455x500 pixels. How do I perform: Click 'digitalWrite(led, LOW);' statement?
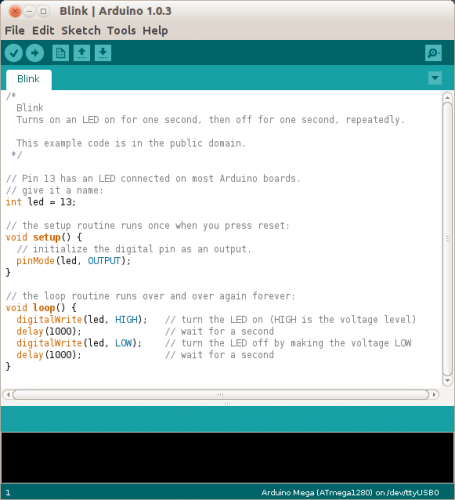(79, 343)
